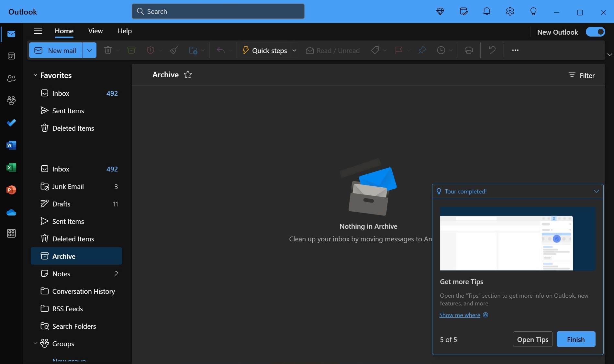
Task: Open Microsoft To Do from the sidebar
Action: (x=11, y=123)
